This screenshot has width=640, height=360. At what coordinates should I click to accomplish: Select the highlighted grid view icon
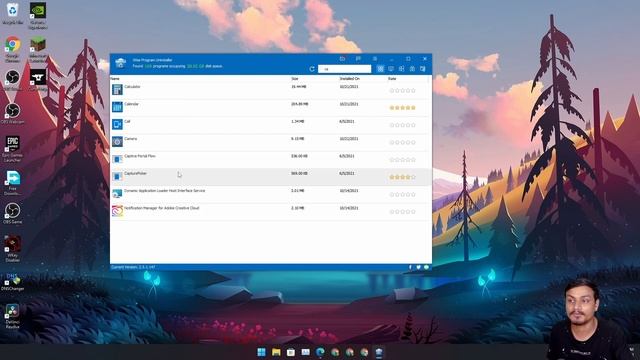point(380,69)
